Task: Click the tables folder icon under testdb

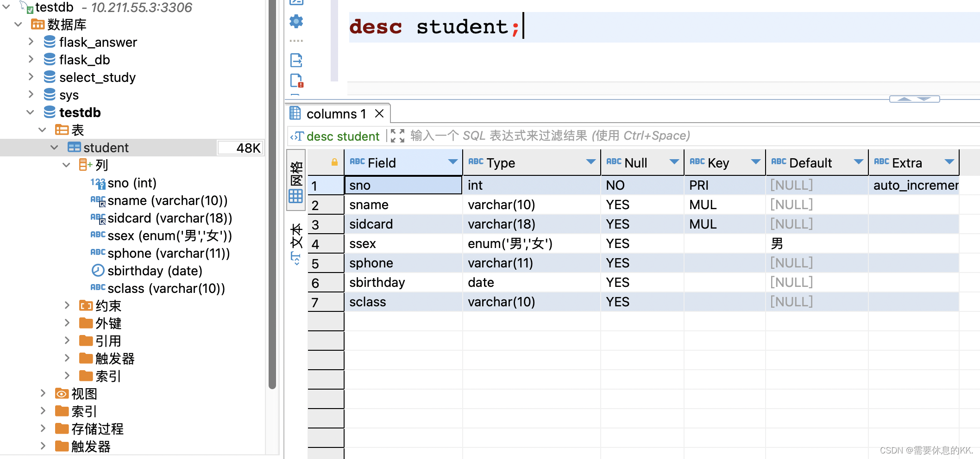Action: [x=62, y=130]
